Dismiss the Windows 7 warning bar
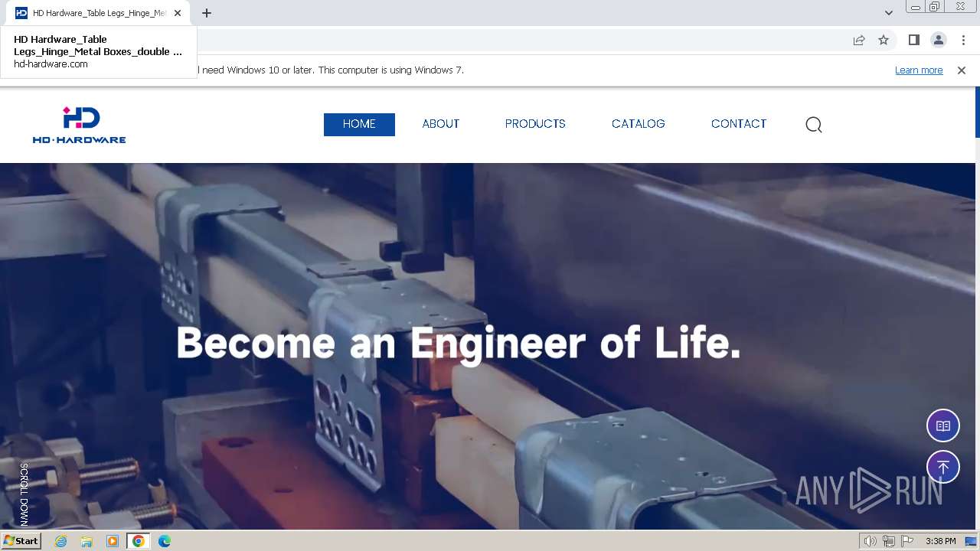 tap(962, 70)
